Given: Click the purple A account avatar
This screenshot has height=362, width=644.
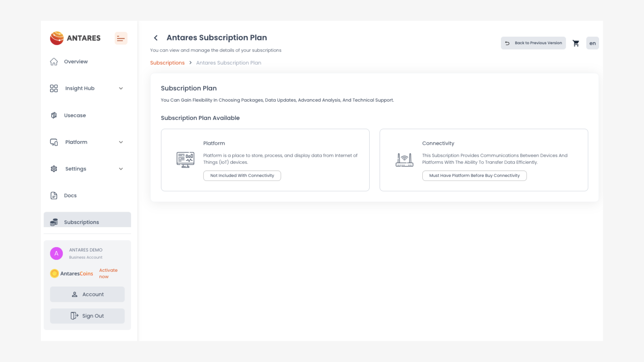Looking at the screenshot, I should [56, 253].
